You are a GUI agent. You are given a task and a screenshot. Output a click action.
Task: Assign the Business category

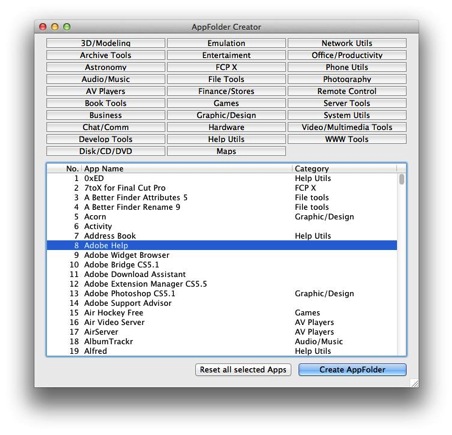click(106, 115)
